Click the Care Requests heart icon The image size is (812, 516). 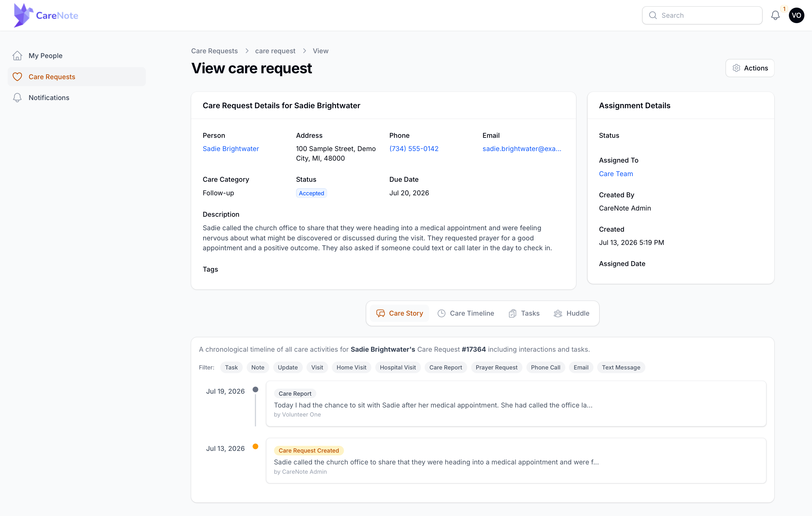[17, 76]
